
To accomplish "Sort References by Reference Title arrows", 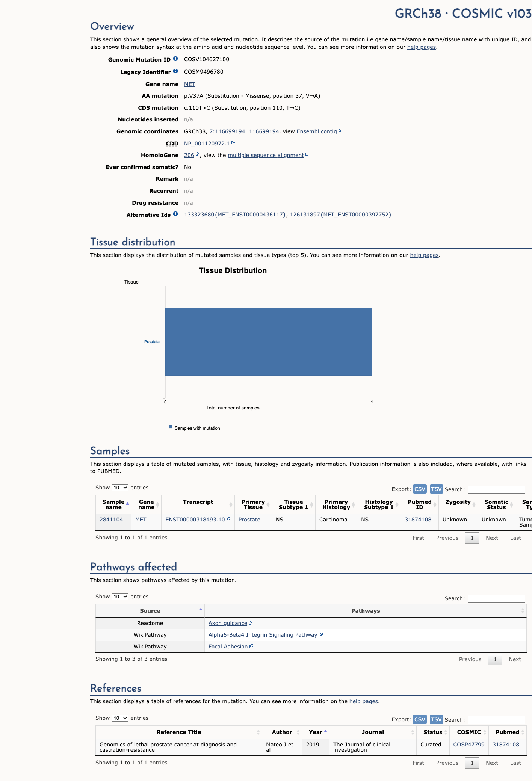I will (258, 732).
